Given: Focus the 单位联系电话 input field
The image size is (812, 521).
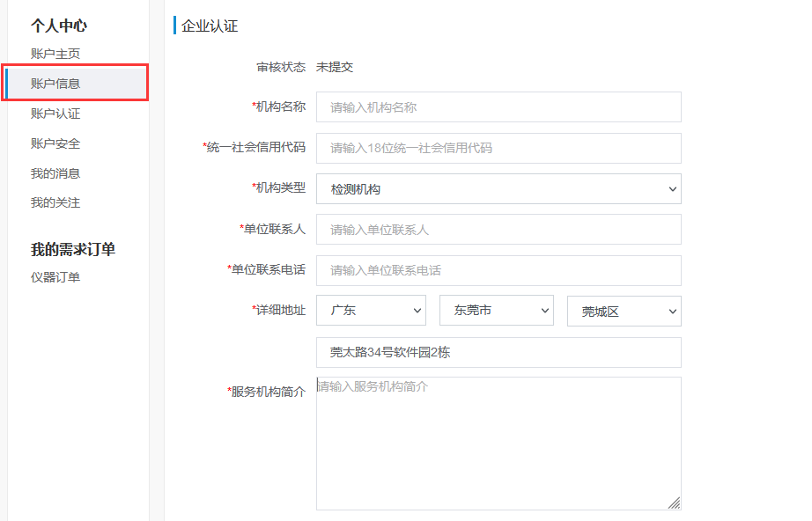Looking at the screenshot, I should point(498,270).
